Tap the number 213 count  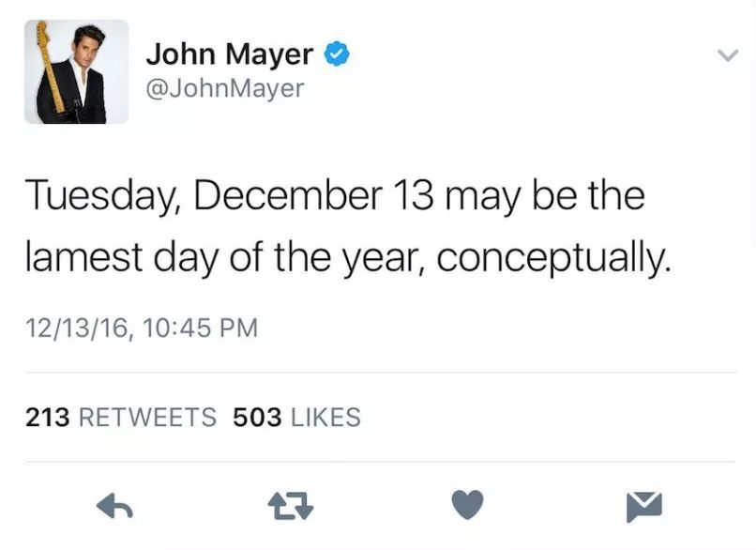pos(47,418)
